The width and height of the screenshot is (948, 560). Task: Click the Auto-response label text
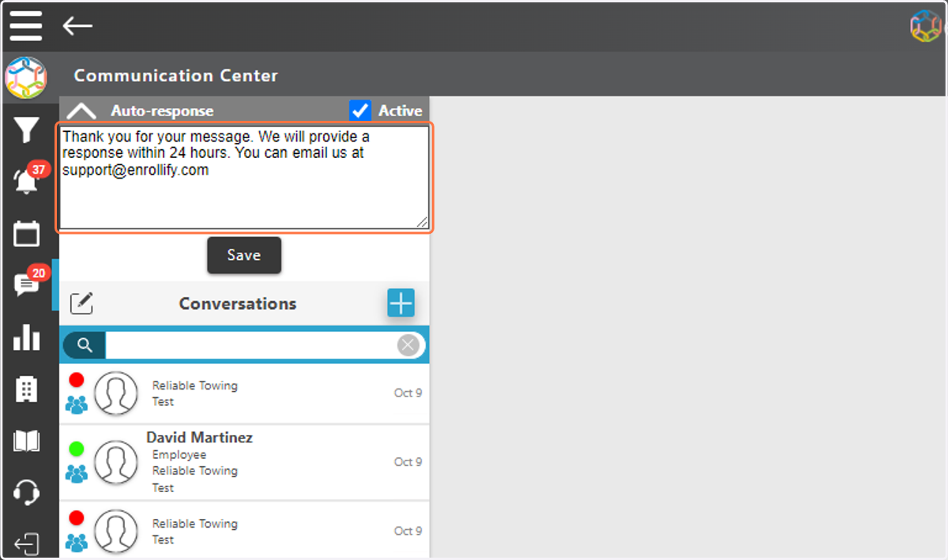click(162, 111)
